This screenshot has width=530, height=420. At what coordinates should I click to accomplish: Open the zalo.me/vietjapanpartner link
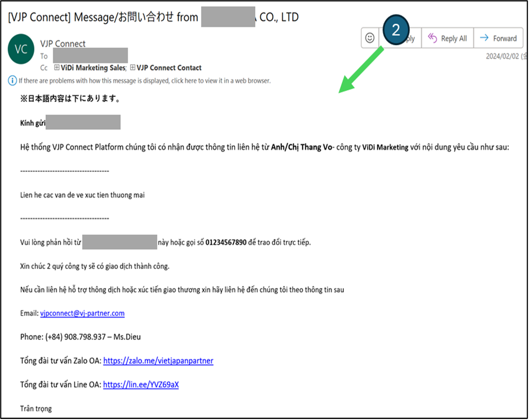[158, 360]
